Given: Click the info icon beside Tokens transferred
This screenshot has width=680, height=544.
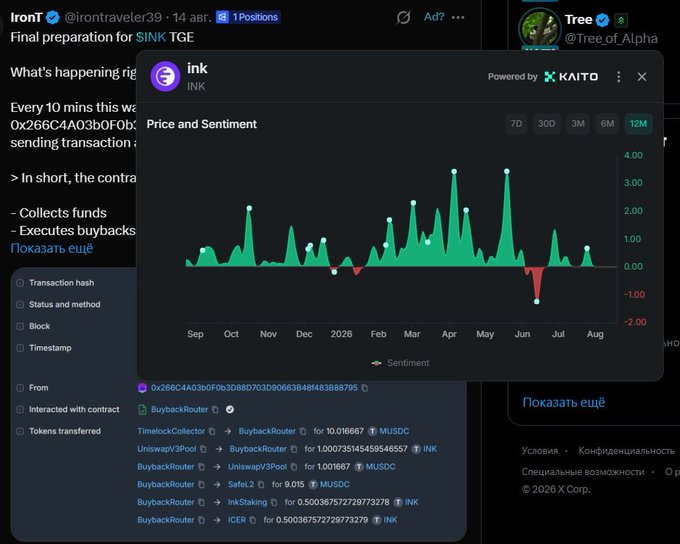Looking at the screenshot, I should 20,431.
